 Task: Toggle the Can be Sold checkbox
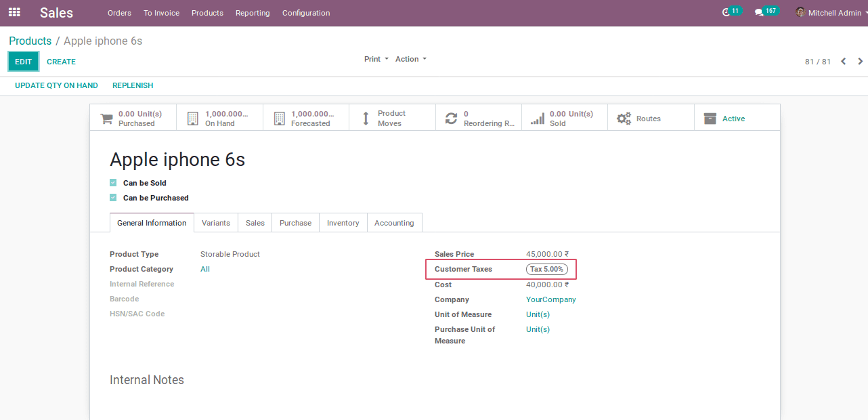coord(113,183)
